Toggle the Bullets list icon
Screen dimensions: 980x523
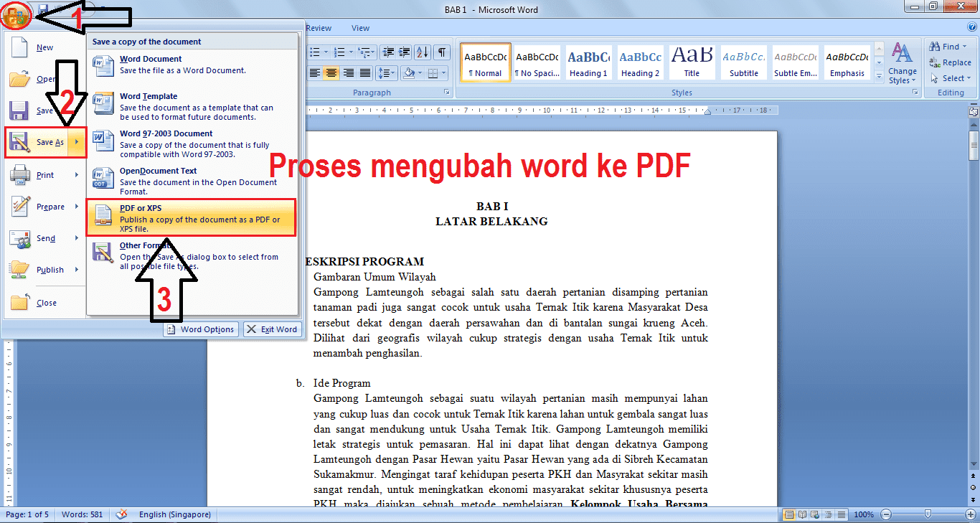click(x=314, y=52)
